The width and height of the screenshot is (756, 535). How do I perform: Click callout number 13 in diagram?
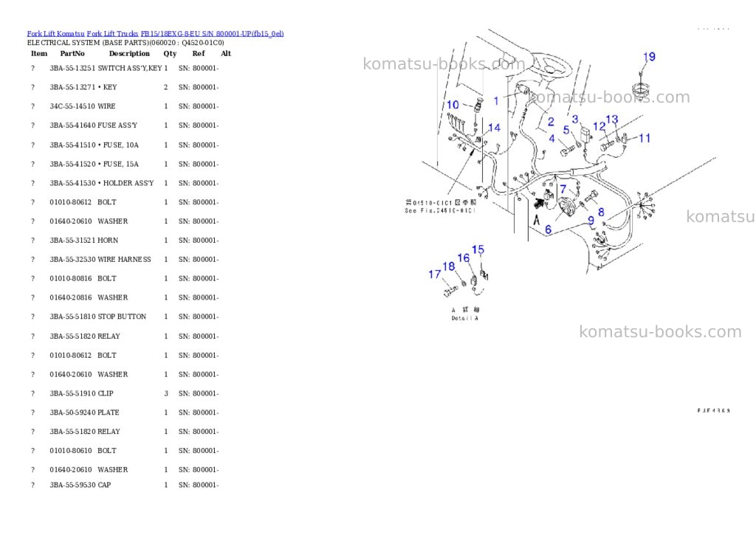[x=612, y=120]
